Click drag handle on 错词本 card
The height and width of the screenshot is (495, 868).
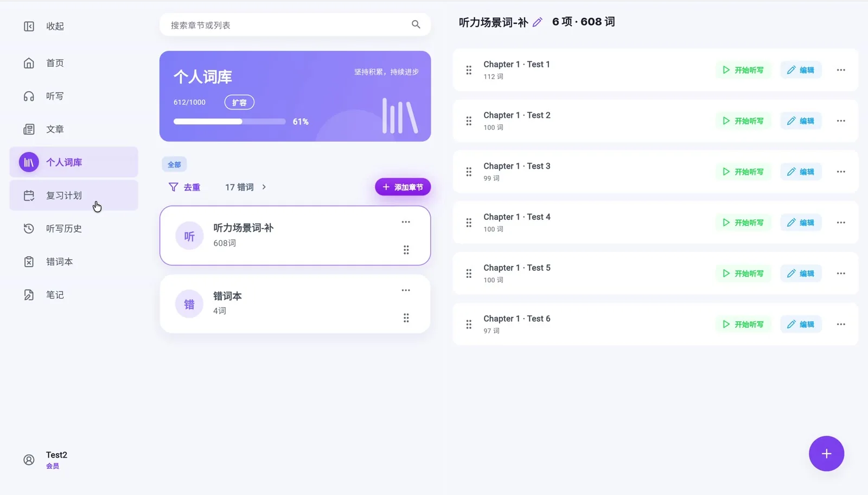pos(406,318)
